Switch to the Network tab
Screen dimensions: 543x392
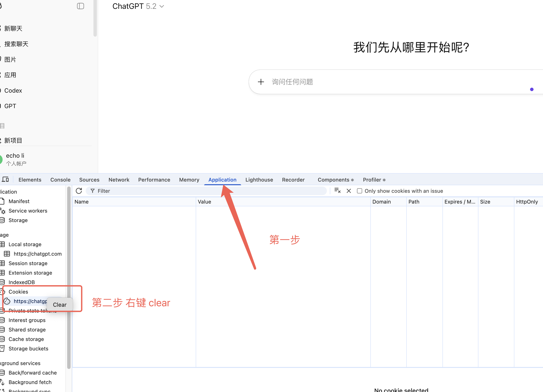click(119, 180)
